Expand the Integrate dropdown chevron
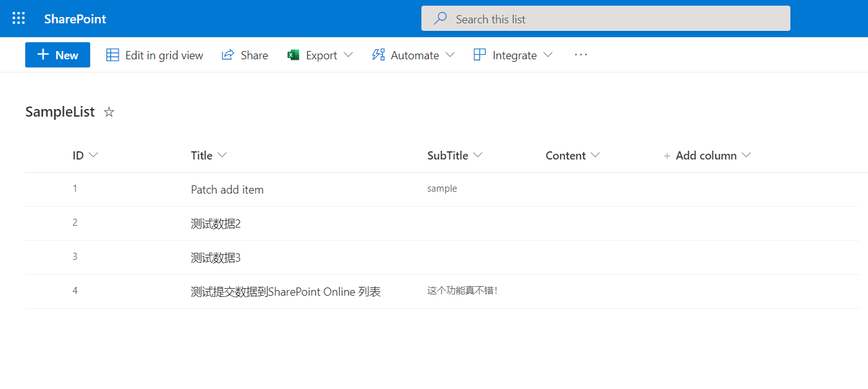Screen dimensions: 868x389 pyautogui.click(x=548, y=55)
